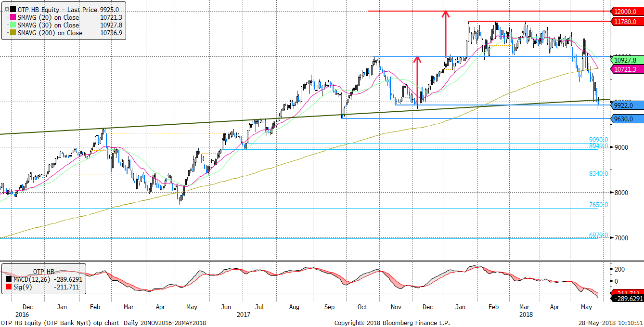Click the Dec 2016 label on time axis
The width and height of the screenshot is (644, 327).
point(28,306)
